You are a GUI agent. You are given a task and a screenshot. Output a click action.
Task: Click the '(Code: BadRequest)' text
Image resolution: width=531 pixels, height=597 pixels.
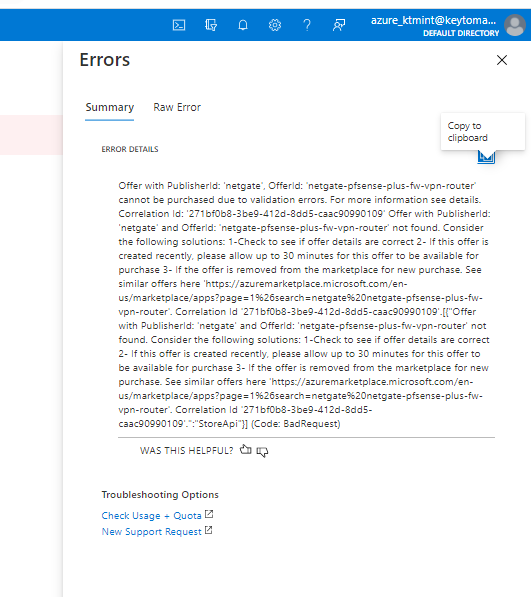pos(296,424)
